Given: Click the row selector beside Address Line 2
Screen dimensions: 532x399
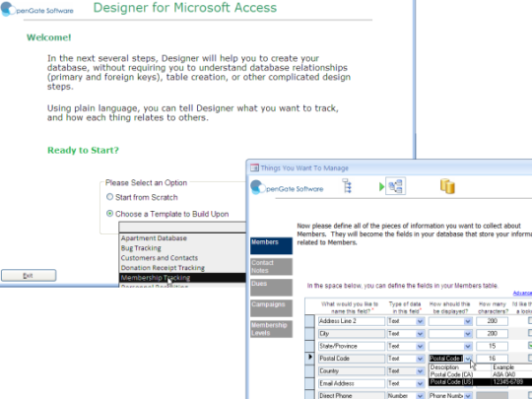Looking at the screenshot, I should tap(309, 321).
